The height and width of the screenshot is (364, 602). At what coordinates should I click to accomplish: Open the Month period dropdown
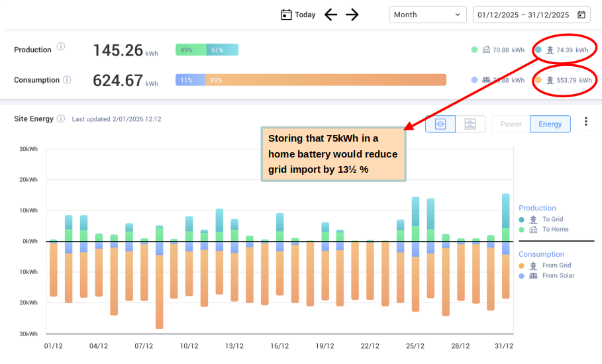click(428, 15)
